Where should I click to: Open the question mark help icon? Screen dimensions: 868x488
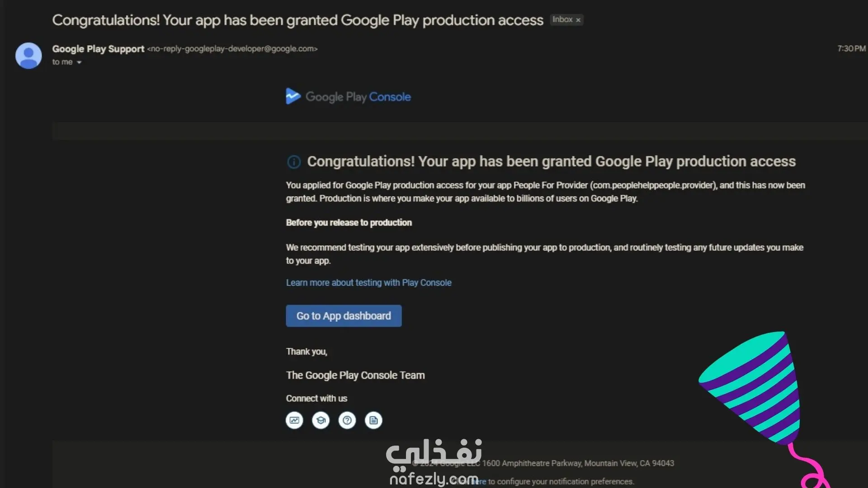click(347, 420)
